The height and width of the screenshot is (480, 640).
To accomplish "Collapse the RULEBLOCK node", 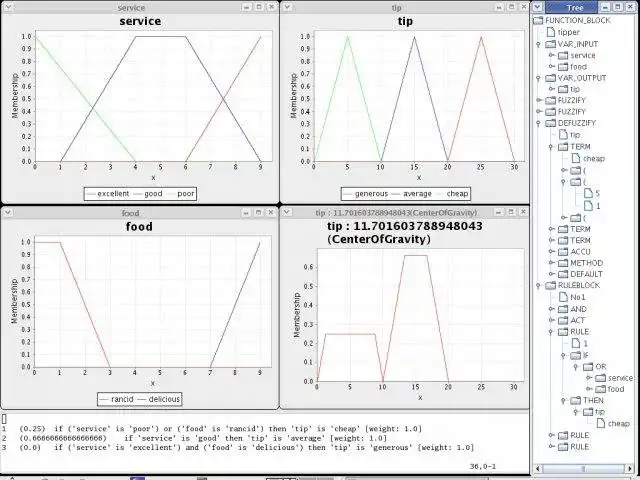I will (538, 285).
